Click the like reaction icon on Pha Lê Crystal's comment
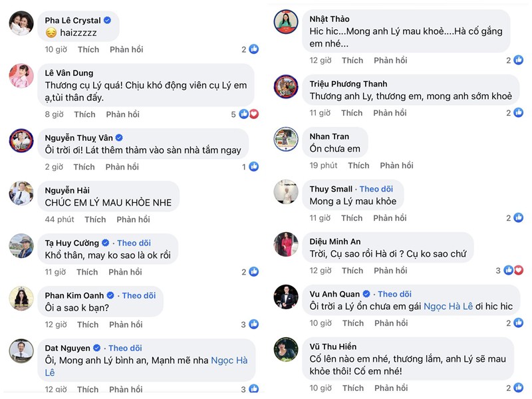Viewport: 532px width, 399px height. (x=253, y=49)
